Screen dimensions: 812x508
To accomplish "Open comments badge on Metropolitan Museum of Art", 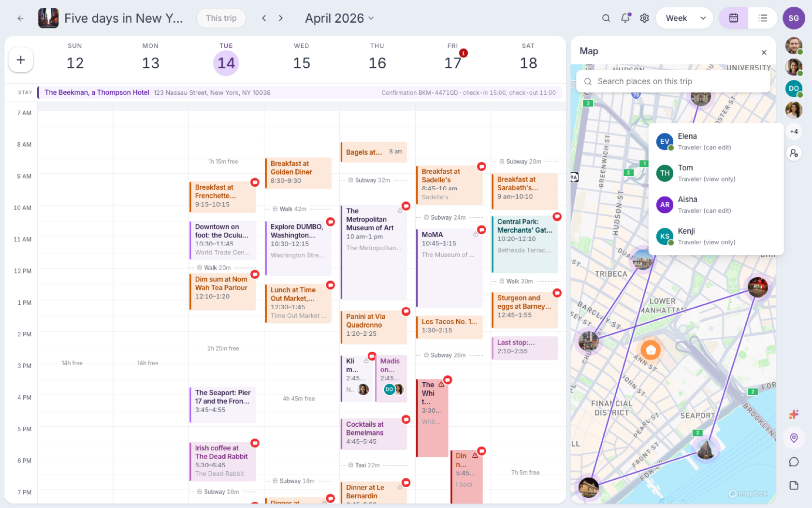I will click(x=406, y=206).
